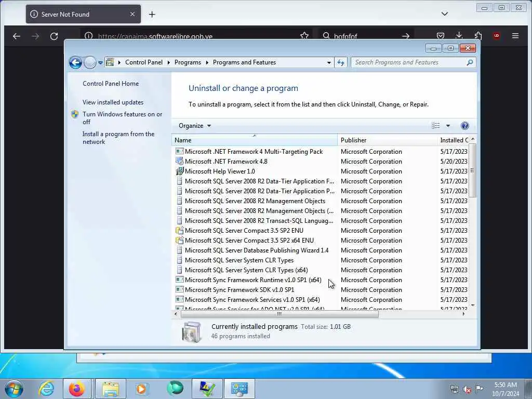Open Windows Explorer folder on taskbar
The height and width of the screenshot is (399, 532).
tap(111, 389)
